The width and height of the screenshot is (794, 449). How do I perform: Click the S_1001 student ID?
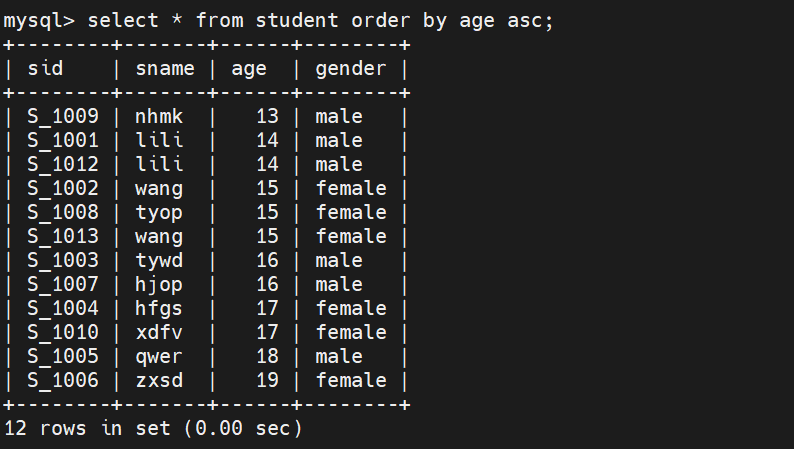tap(62, 141)
